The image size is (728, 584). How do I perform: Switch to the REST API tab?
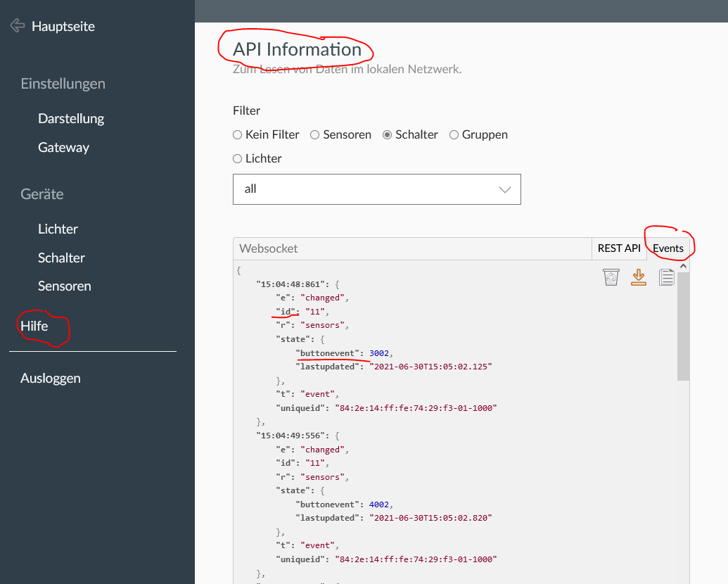click(x=619, y=248)
